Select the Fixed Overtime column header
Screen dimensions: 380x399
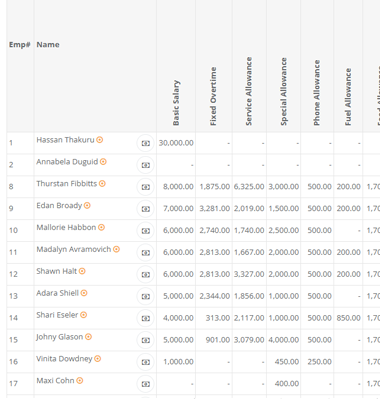pos(213,96)
